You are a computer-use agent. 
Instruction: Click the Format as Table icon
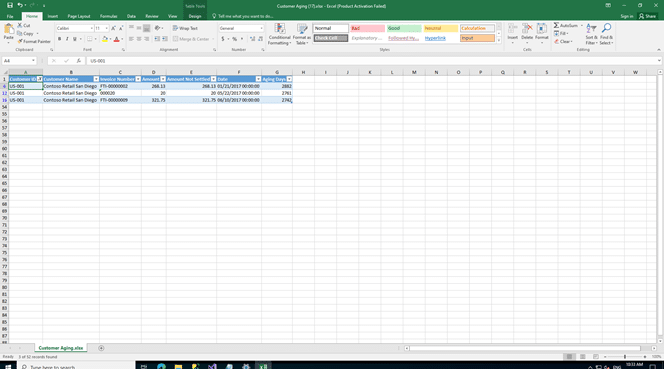pyautogui.click(x=302, y=34)
